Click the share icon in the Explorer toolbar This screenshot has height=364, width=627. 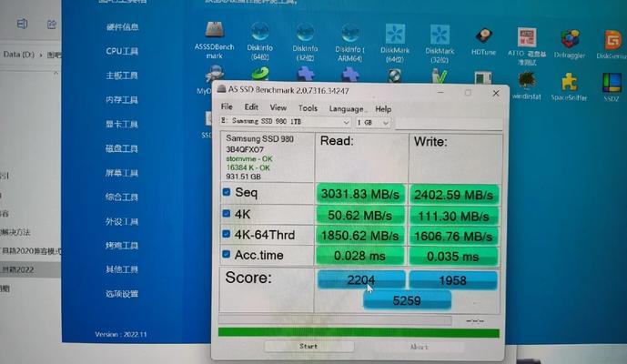51,25
